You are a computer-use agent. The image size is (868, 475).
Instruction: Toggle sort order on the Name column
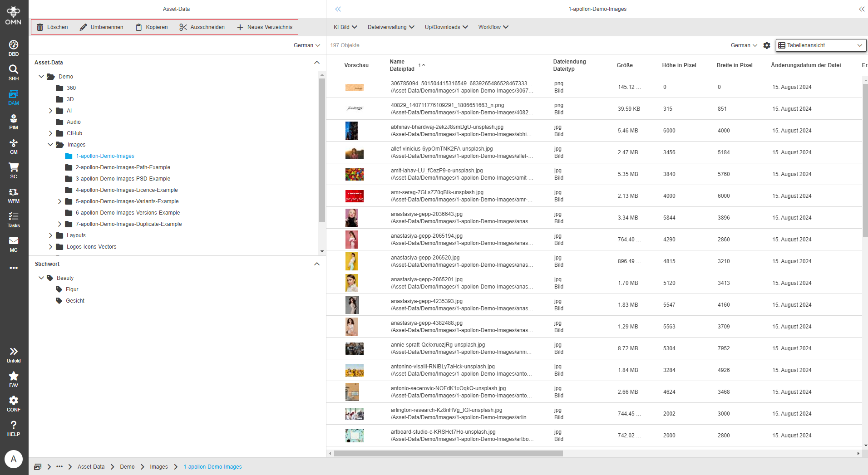tap(423, 64)
